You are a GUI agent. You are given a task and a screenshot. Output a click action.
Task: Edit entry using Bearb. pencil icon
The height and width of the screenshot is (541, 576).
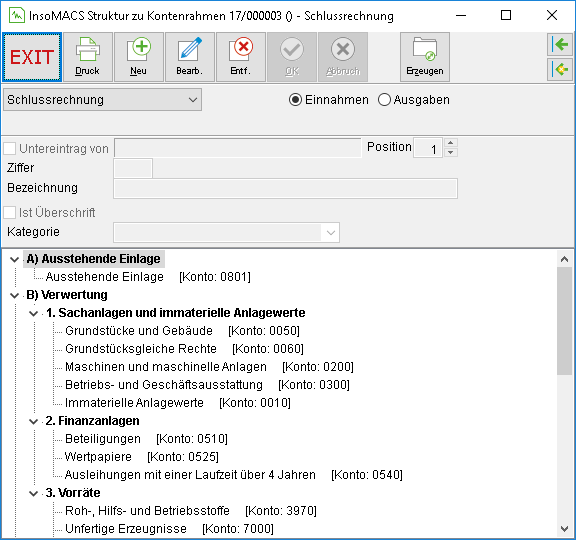[190, 57]
